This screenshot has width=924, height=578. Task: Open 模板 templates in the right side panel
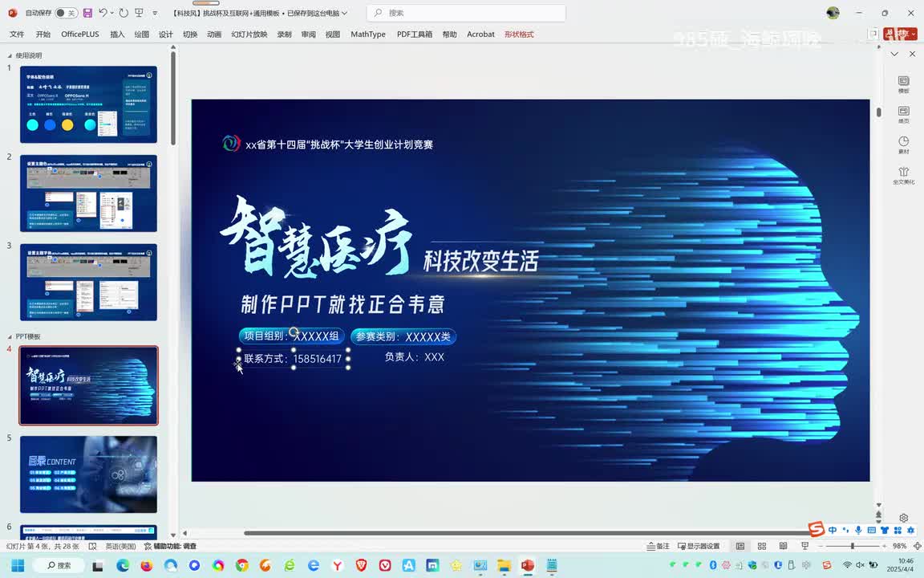[x=903, y=84]
